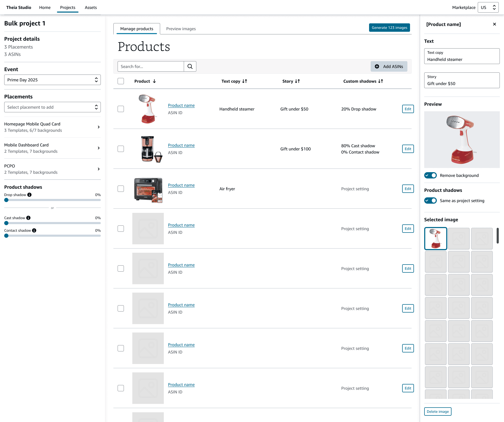Click the Delete image button

(x=438, y=412)
